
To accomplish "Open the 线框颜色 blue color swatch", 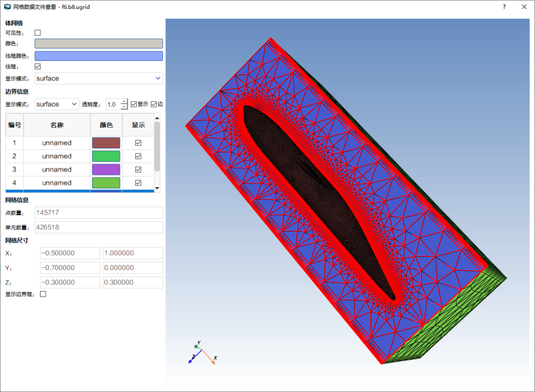I will tap(99, 56).
